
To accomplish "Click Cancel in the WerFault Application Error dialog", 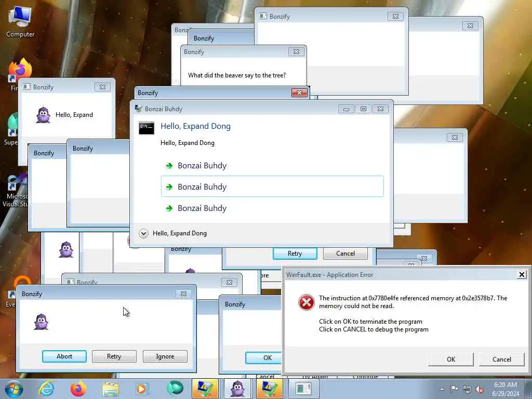I will pyautogui.click(x=501, y=360).
